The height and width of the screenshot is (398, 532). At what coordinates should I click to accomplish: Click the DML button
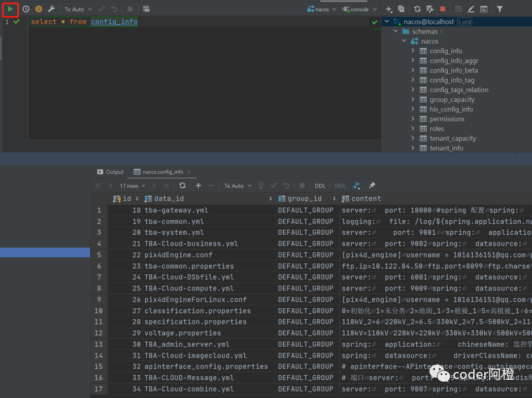(x=340, y=186)
